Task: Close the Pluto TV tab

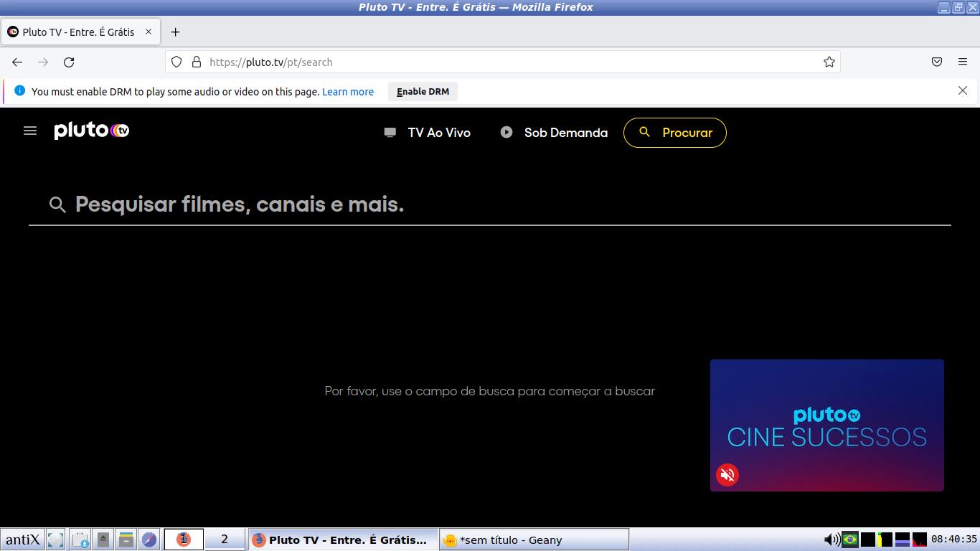Action: [149, 32]
